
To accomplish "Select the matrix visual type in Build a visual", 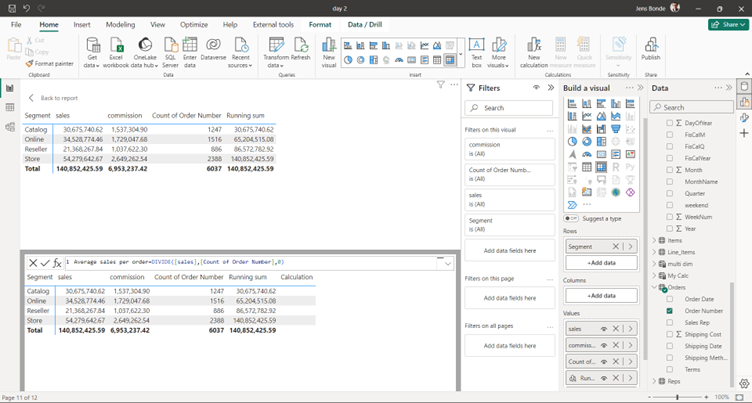I will click(x=601, y=167).
